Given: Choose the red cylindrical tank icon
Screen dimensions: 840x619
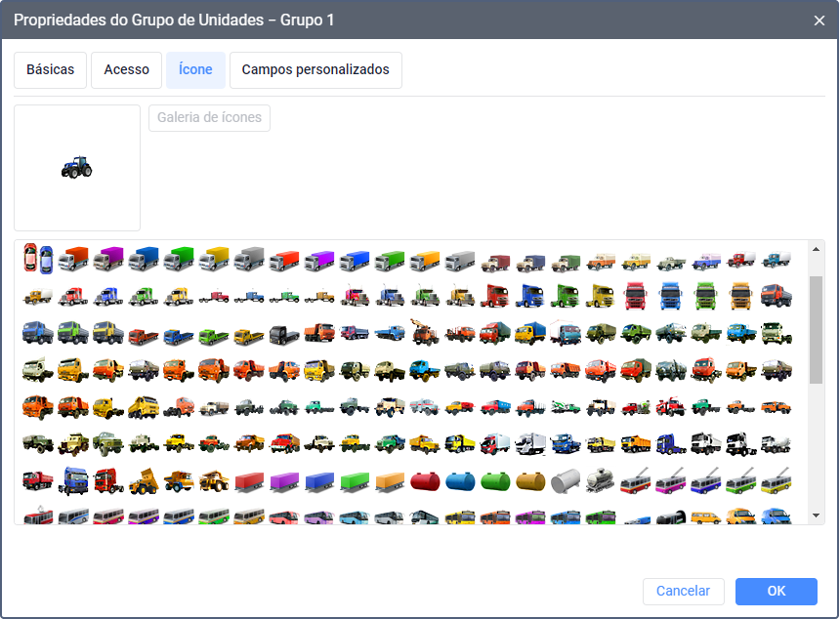Looking at the screenshot, I should [x=425, y=481].
